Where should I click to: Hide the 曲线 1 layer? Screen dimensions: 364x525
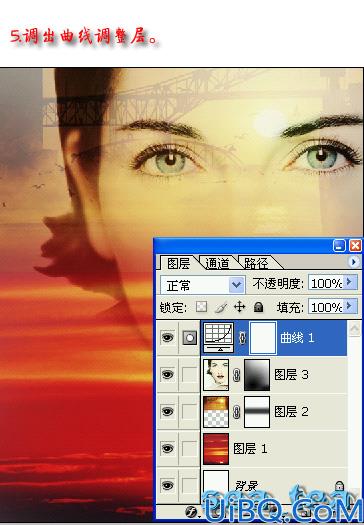[x=167, y=338]
